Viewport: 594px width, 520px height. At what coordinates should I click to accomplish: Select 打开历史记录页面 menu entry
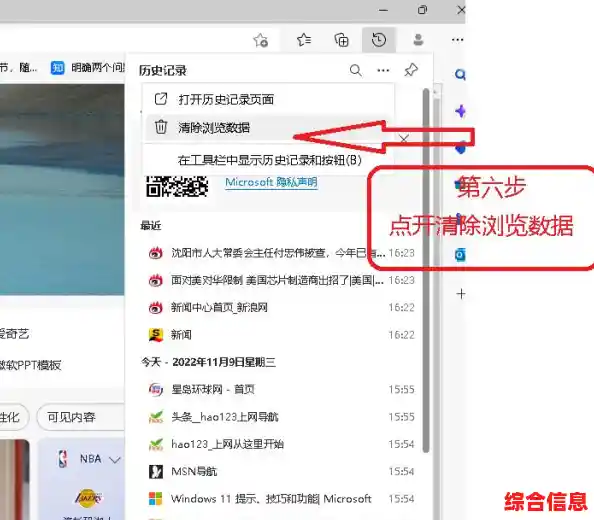pos(269,99)
